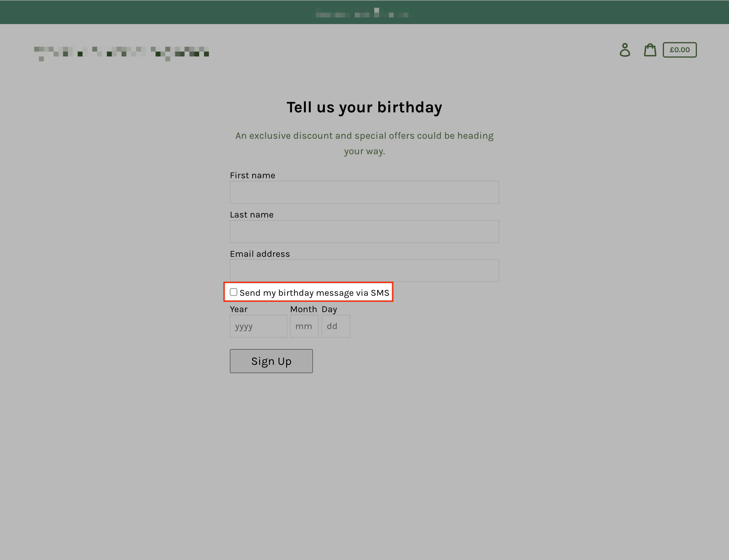Click the 'Last name' label

click(251, 215)
